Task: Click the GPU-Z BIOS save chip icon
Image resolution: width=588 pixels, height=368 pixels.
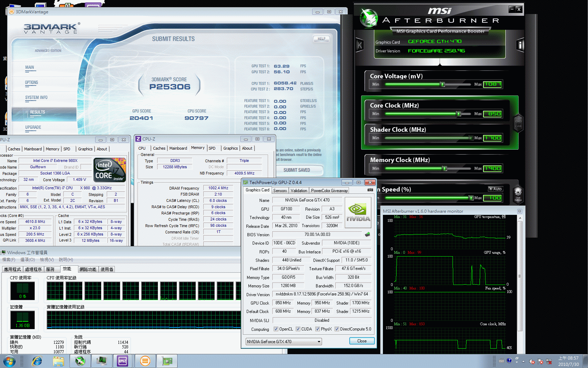Action: click(367, 234)
